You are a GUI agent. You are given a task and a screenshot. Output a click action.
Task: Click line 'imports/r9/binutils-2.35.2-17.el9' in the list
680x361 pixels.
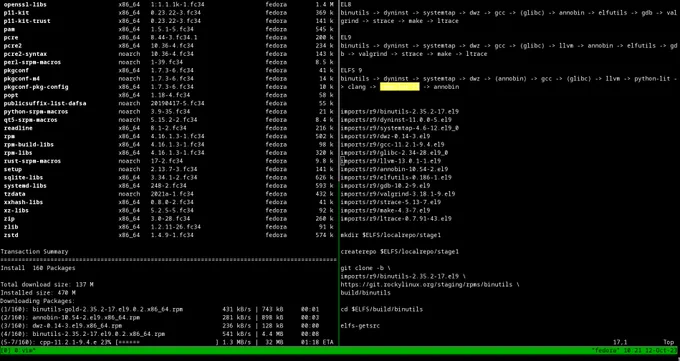point(399,112)
